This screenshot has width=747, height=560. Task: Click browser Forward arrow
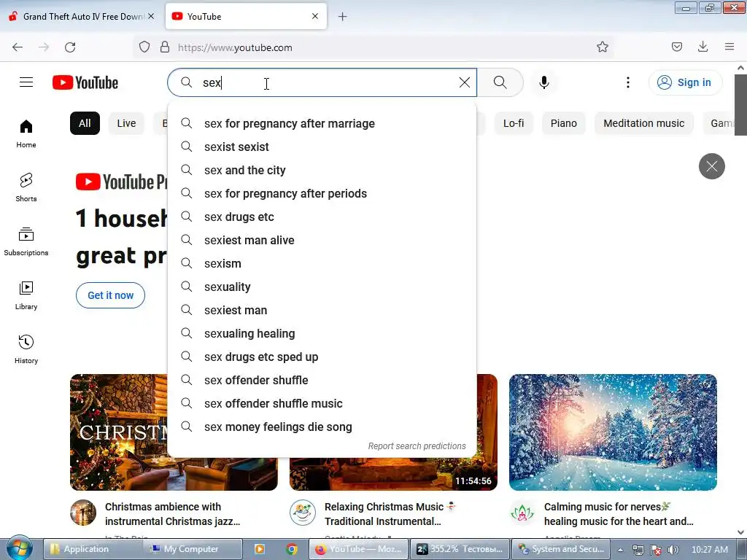(44, 47)
